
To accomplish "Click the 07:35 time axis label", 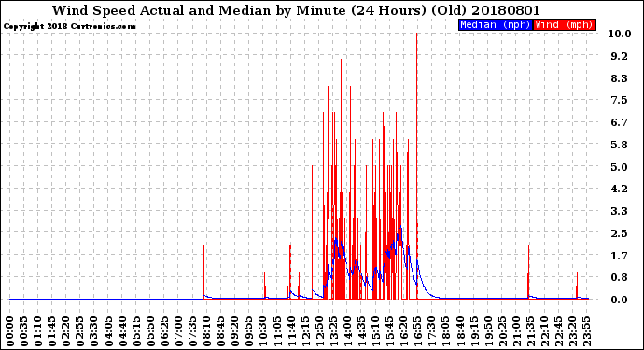I will pyautogui.click(x=192, y=331).
